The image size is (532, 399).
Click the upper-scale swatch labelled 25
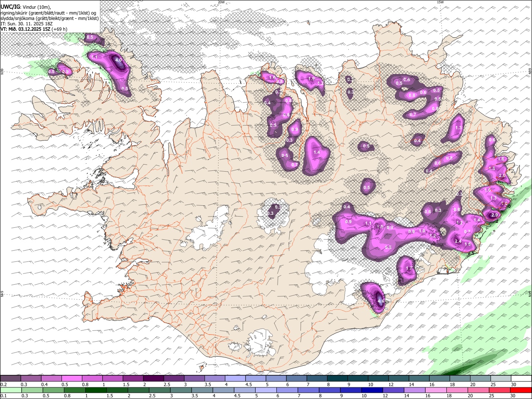[x=501, y=379]
